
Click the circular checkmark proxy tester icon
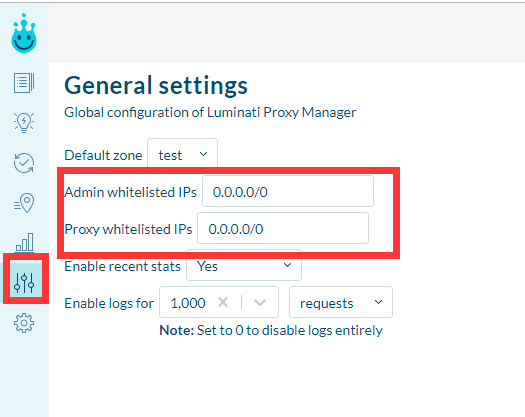click(24, 163)
